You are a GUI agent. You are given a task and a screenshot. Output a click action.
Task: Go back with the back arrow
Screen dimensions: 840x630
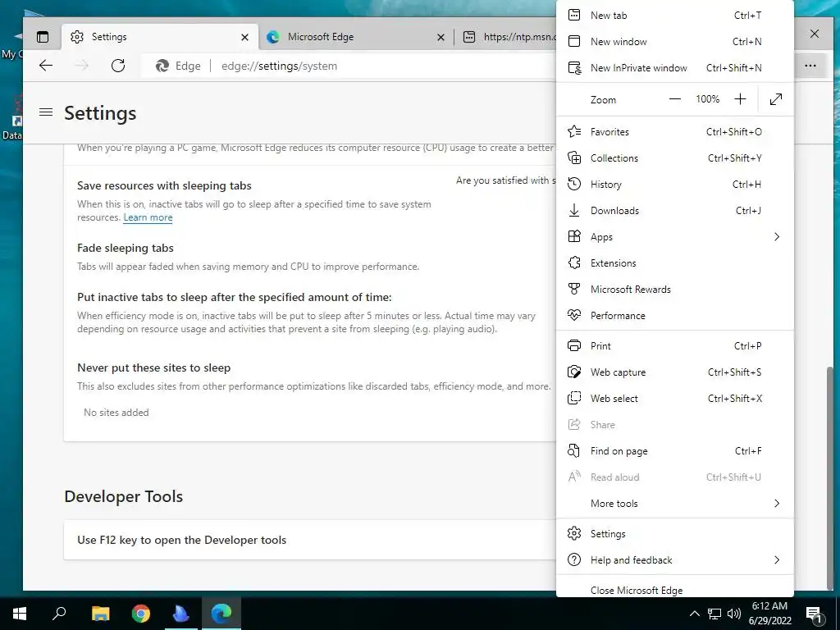(x=46, y=66)
